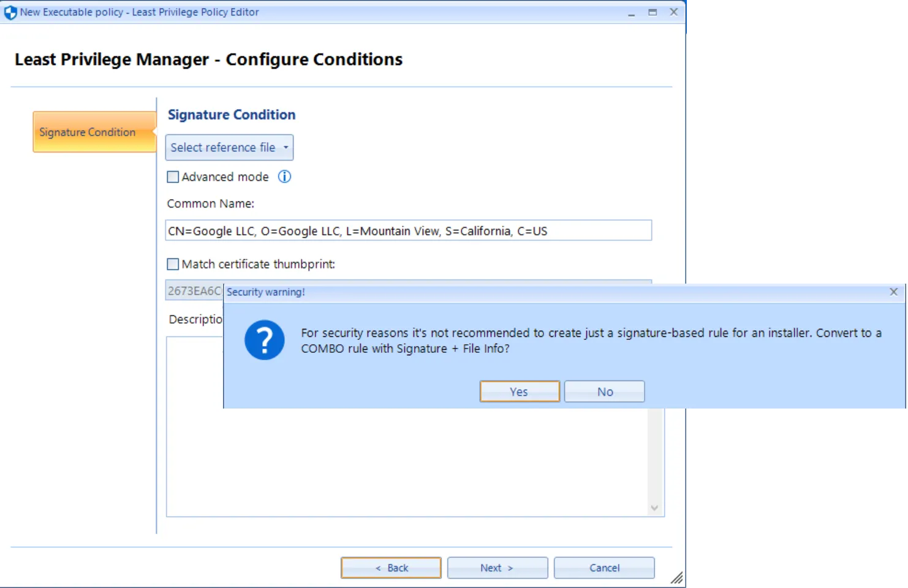
Task: Click the Back button
Action: tap(390, 567)
